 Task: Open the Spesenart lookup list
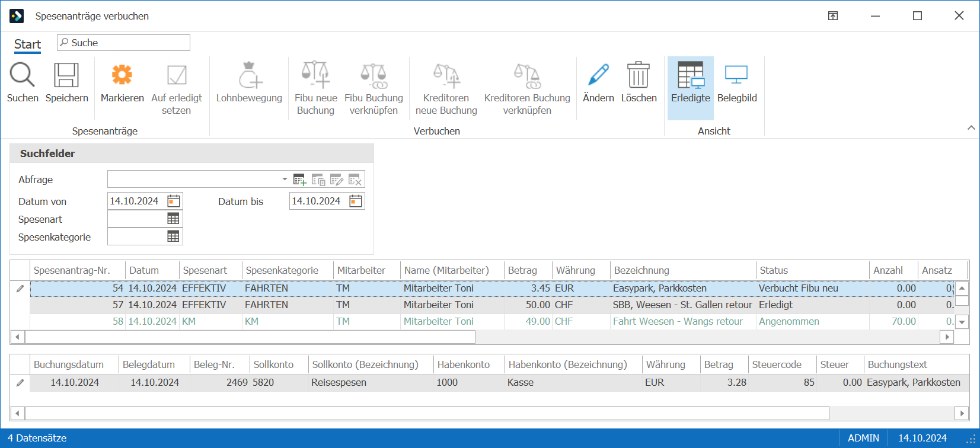173,219
